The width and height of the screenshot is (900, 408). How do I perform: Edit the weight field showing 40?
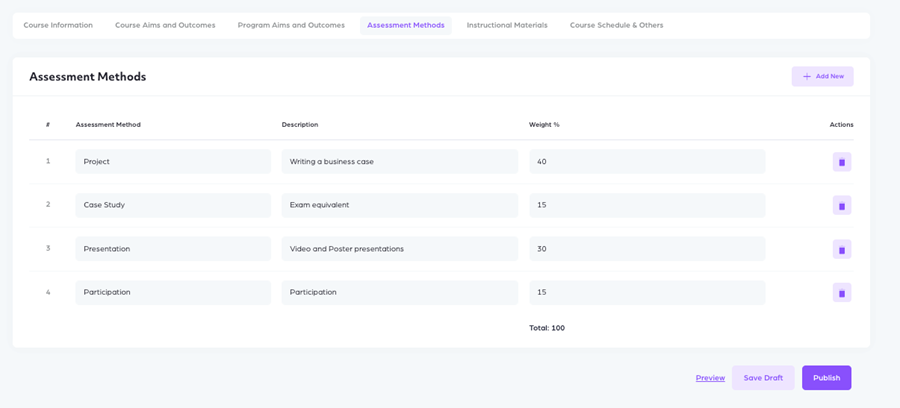(646, 161)
